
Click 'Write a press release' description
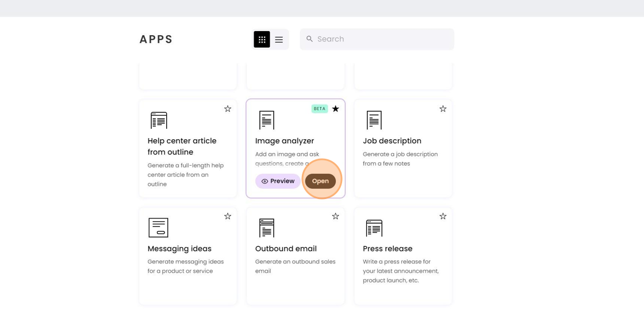401,271
